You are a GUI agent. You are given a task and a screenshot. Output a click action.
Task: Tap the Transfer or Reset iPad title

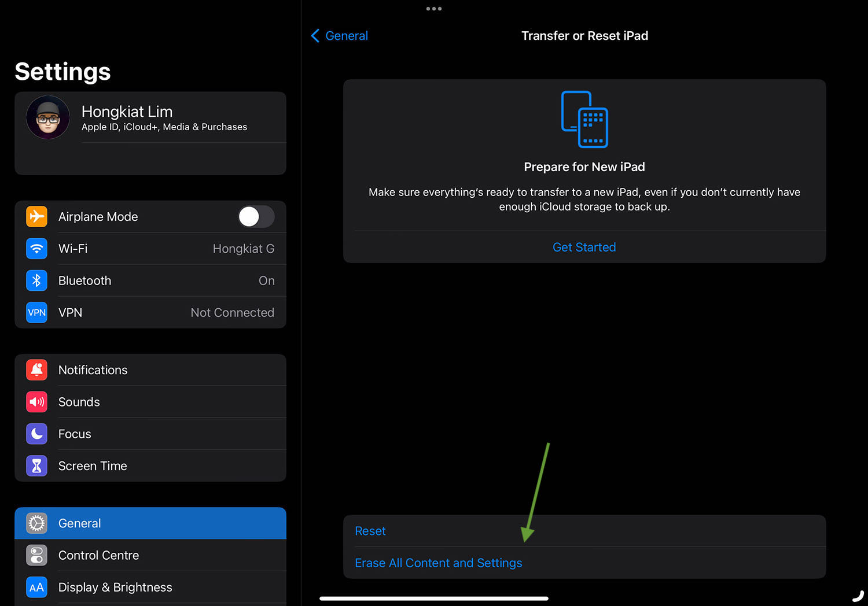coord(584,36)
